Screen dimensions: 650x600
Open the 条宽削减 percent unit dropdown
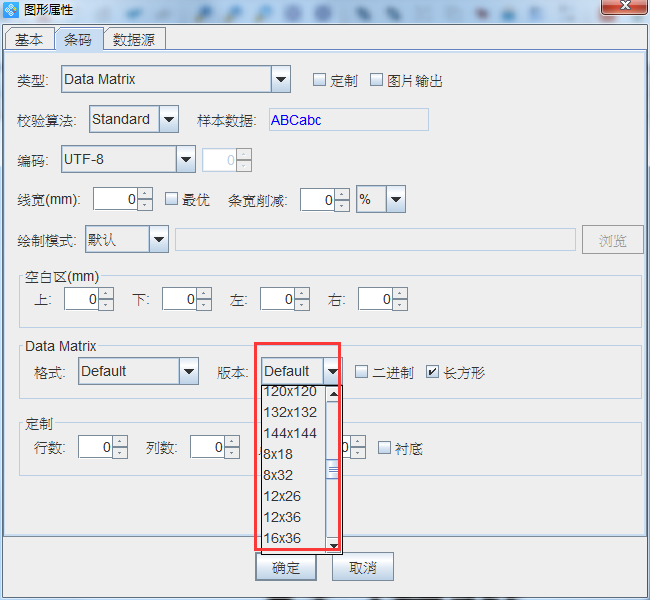coord(395,200)
